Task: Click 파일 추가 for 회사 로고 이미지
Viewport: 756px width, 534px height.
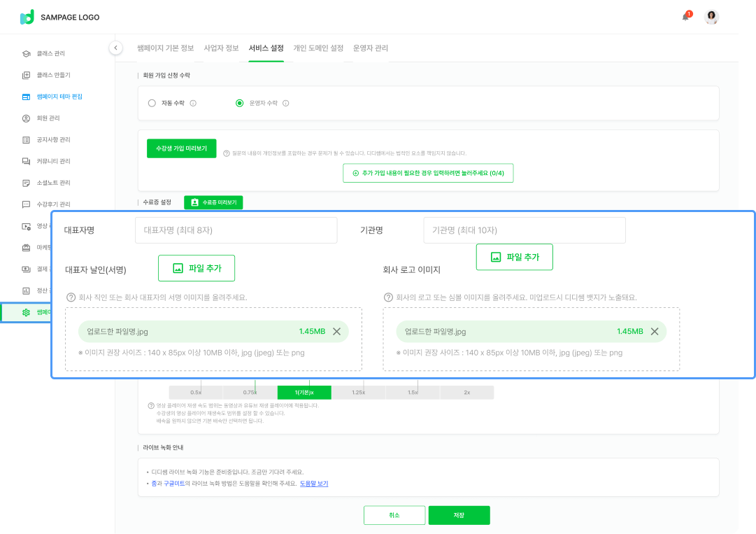Action: click(514, 257)
